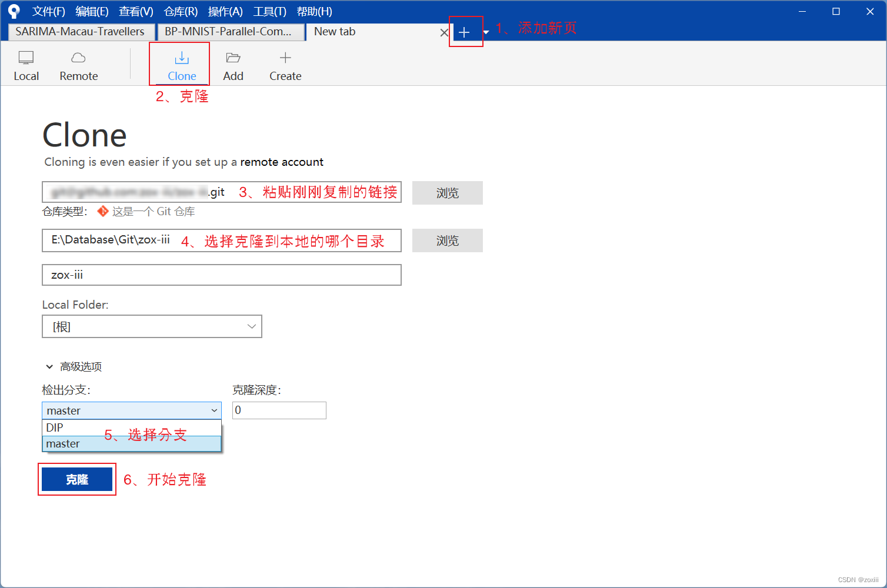The height and width of the screenshot is (588, 887).
Task: Start cloning with the 克隆 button
Action: (77, 479)
